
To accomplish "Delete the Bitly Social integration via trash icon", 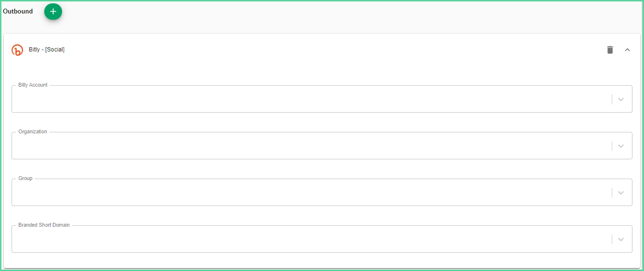I will (x=610, y=50).
